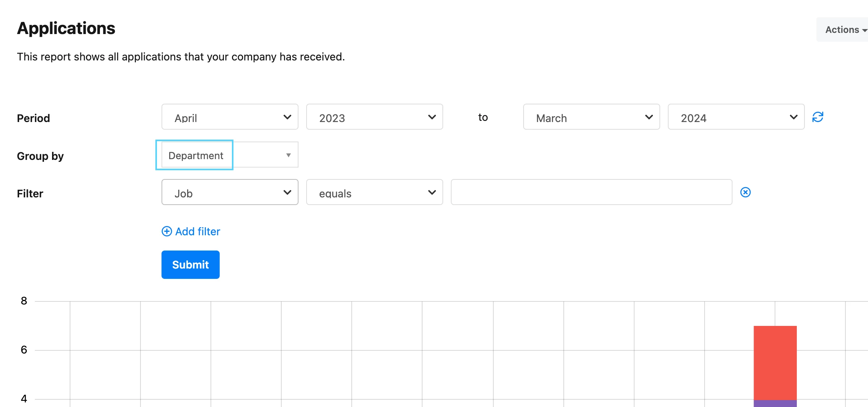Open the end month dropdown showing March

591,117
